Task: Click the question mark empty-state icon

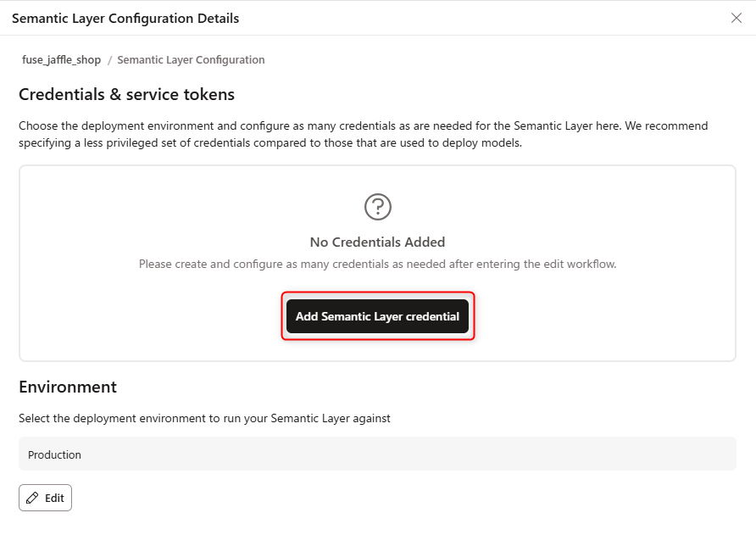Action: click(x=377, y=207)
